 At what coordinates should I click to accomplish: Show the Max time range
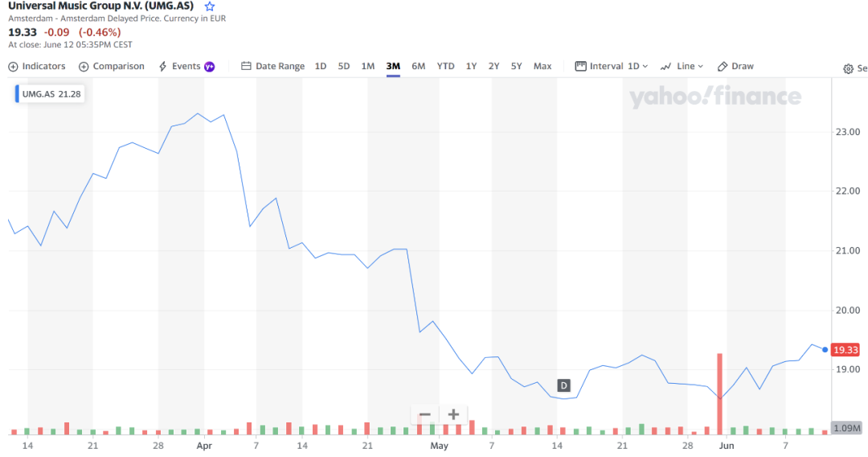(542, 66)
